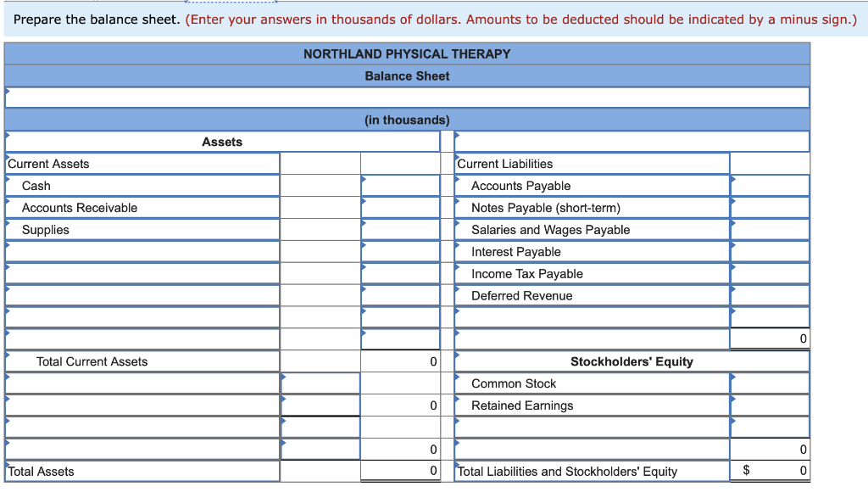Click the Total Liabilities and Stockholders' Equity label

[567, 472]
